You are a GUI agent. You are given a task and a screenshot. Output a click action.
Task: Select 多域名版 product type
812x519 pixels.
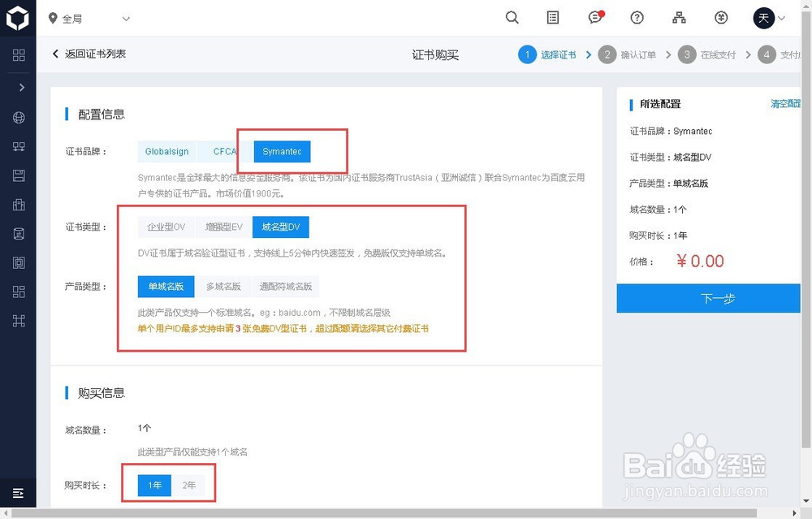click(223, 287)
